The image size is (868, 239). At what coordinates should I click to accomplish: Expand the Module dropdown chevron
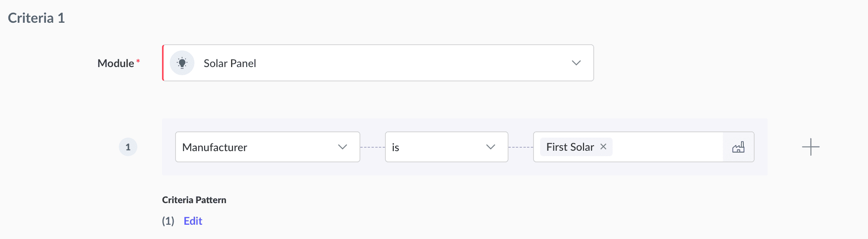[x=576, y=63]
